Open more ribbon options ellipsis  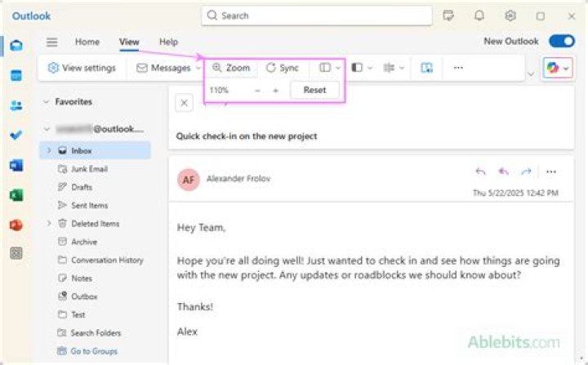click(x=458, y=68)
